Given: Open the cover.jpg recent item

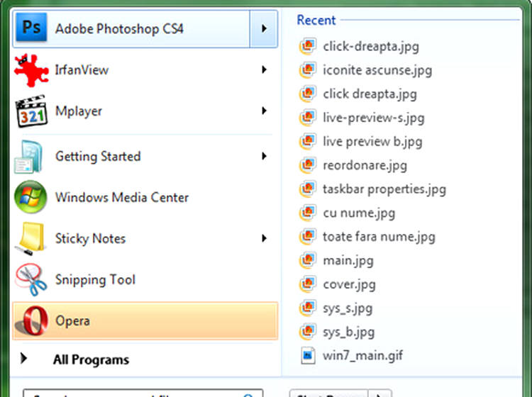Looking at the screenshot, I should [x=349, y=284].
